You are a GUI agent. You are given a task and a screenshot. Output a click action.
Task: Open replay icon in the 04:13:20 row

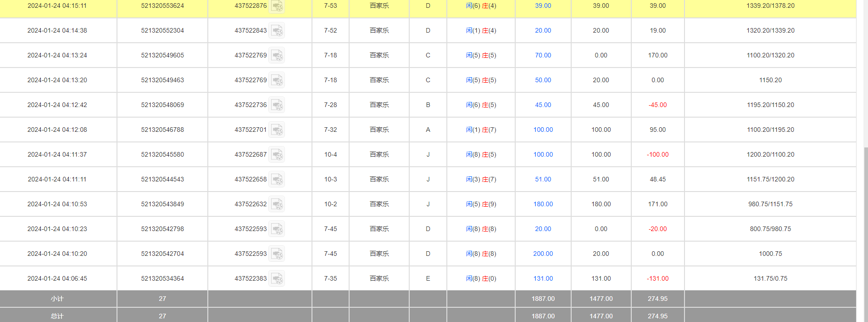click(277, 80)
